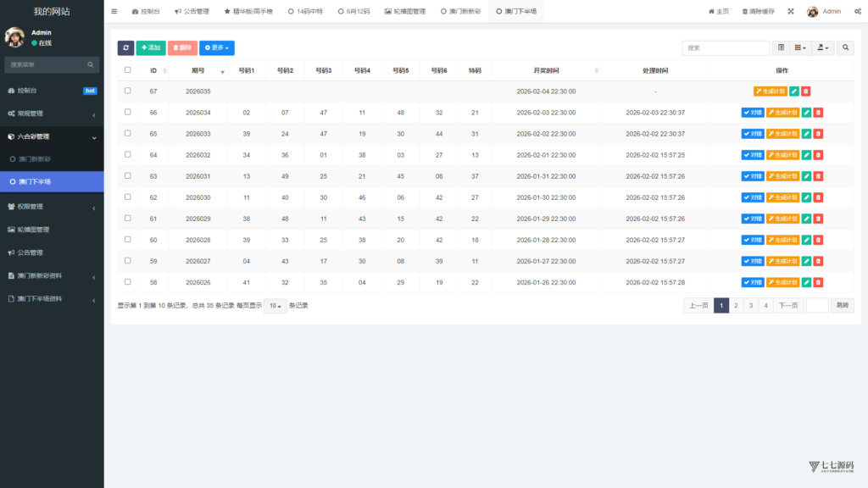Click green edit pencil for row ID 66
Image resolution: width=868 pixels, height=488 pixels.
pos(806,112)
